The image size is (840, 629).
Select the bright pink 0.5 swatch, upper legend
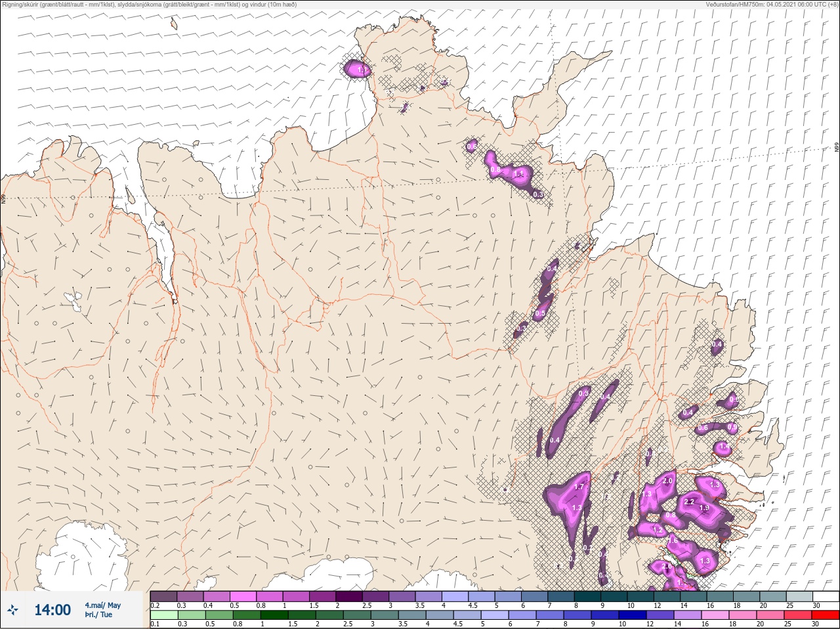(x=243, y=596)
